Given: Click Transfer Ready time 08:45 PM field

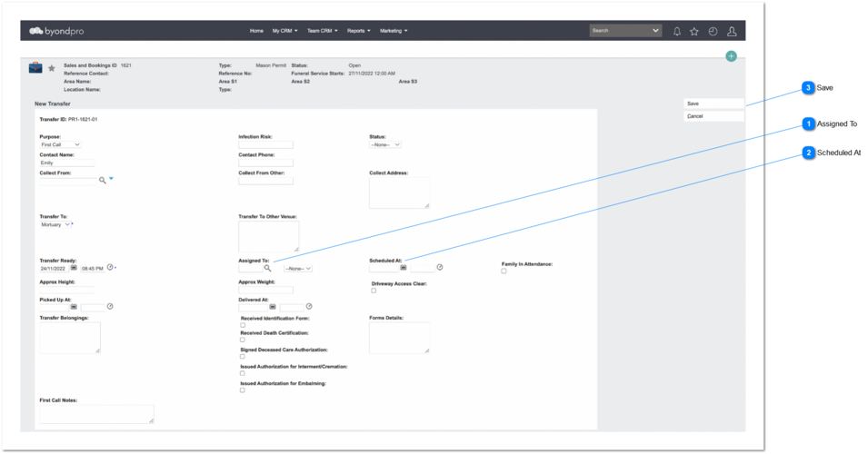Looking at the screenshot, I should coord(93,269).
